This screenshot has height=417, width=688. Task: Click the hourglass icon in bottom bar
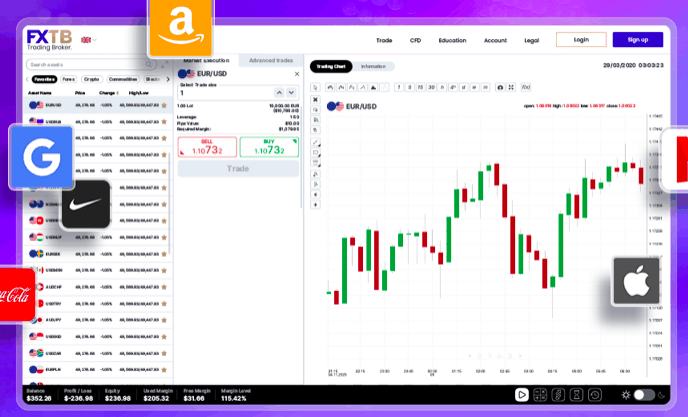577,395
